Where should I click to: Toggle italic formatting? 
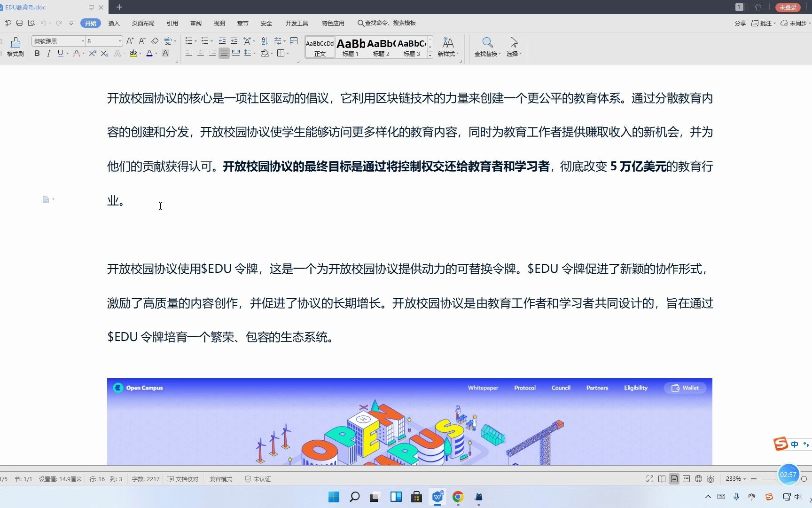(48, 53)
